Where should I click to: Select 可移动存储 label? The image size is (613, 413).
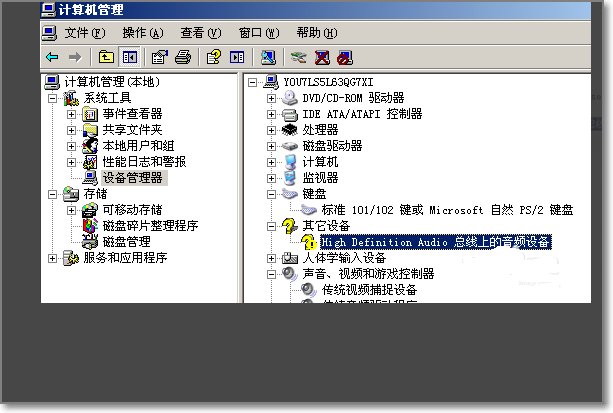(x=132, y=210)
